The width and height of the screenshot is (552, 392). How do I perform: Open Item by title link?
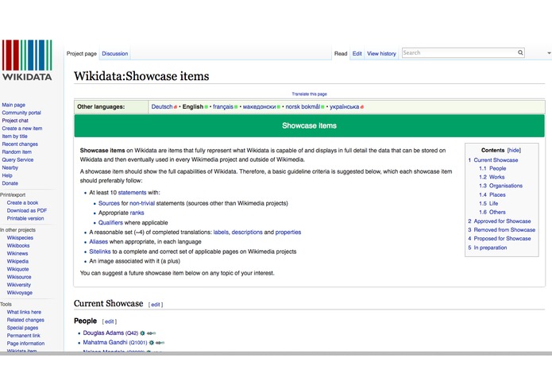(15, 136)
